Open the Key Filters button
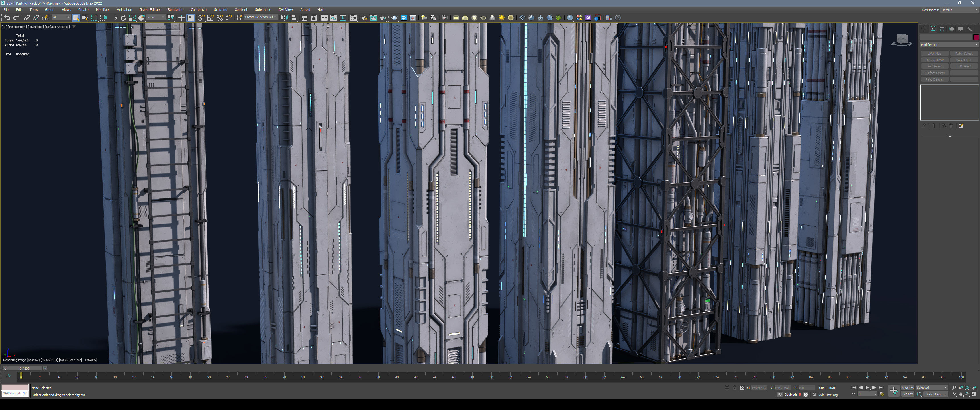The width and height of the screenshot is (980, 410). 936,394
